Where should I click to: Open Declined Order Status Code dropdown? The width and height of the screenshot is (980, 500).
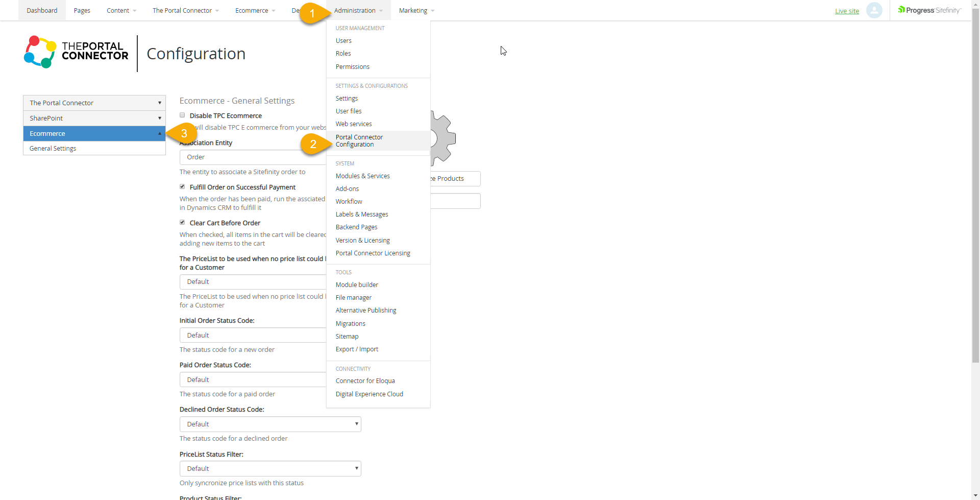pyautogui.click(x=270, y=424)
